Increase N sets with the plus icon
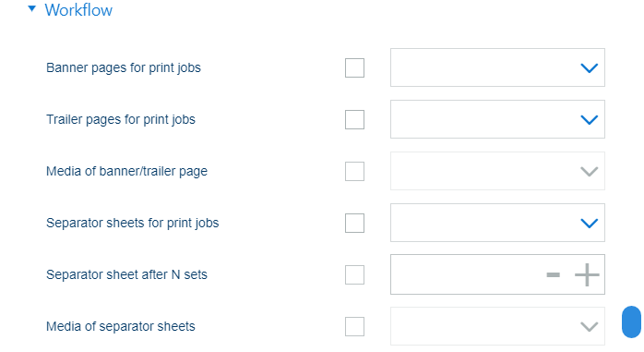Viewport: 644px width, 352px height. click(x=587, y=274)
